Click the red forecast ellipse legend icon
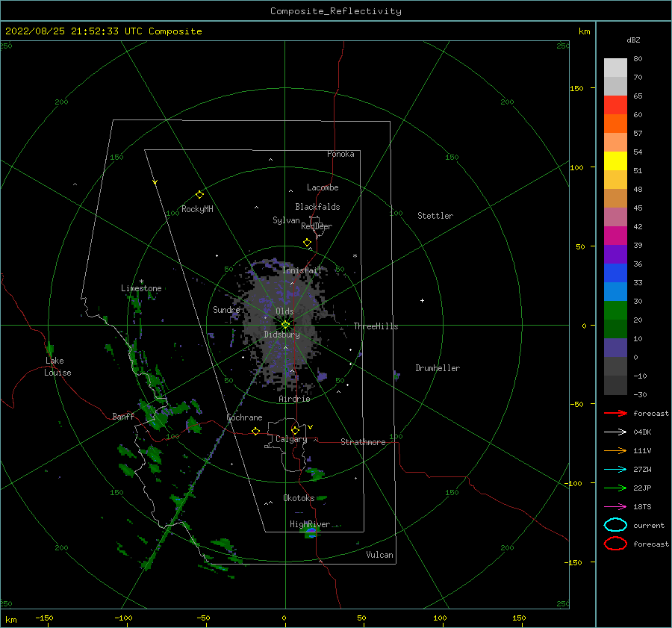The image size is (672, 628). [615, 544]
